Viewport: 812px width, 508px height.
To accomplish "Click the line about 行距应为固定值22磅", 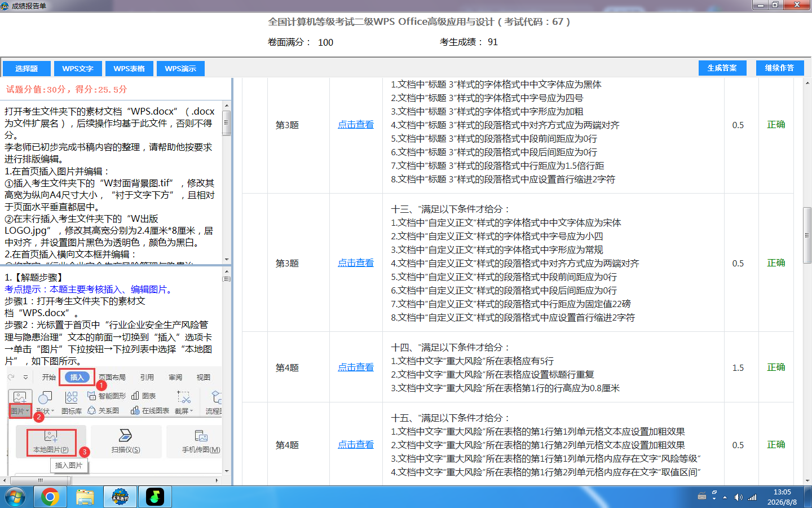I will coord(511,304).
